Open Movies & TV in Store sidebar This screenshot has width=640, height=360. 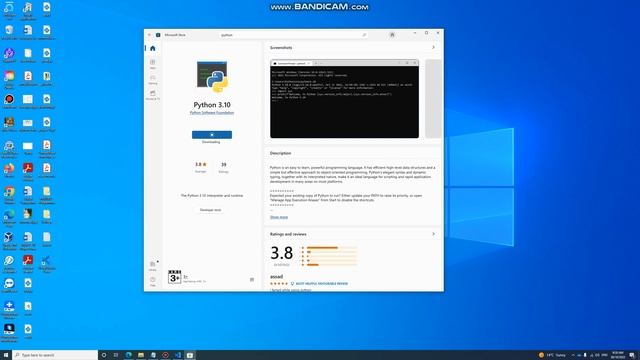pos(153,95)
